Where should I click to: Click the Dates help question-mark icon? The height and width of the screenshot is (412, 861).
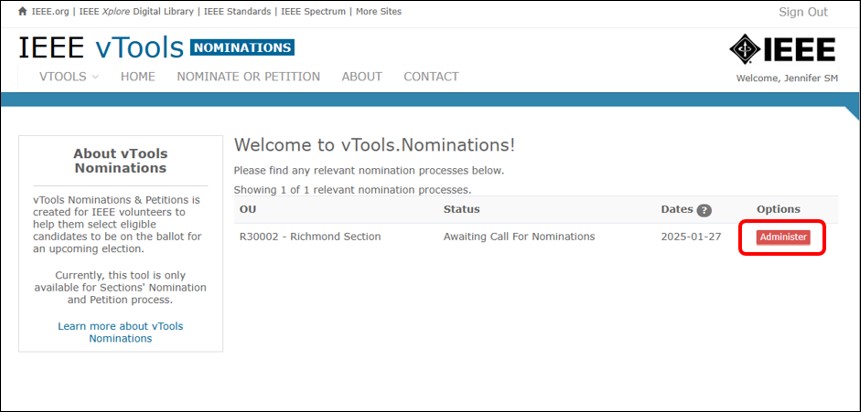coord(704,210)
